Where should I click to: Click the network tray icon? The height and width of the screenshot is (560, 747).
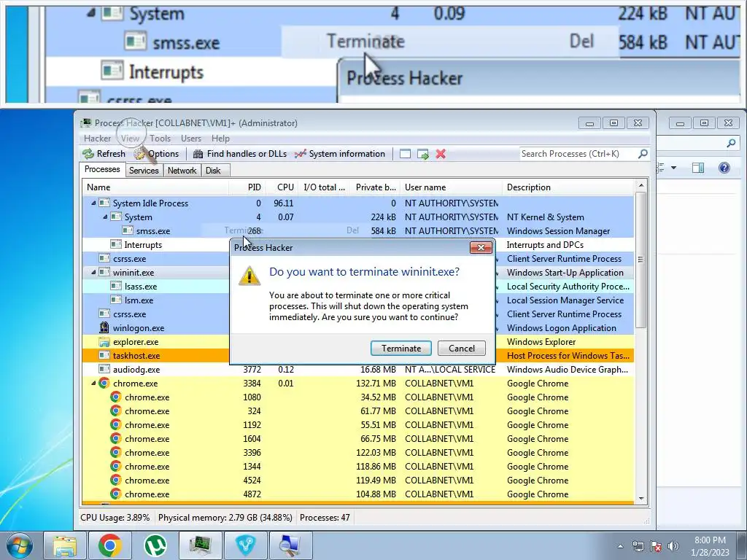638,546
